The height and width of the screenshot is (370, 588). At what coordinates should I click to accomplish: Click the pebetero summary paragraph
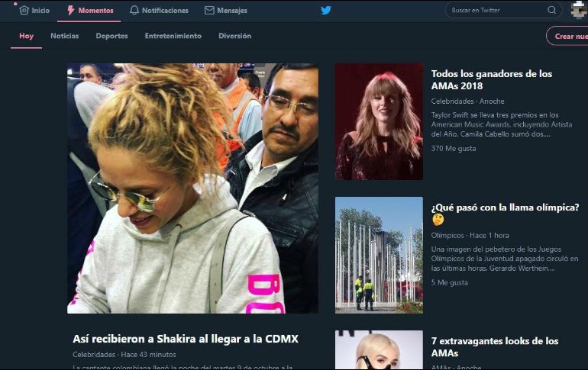pyautogui.click(x=504, y=259)
